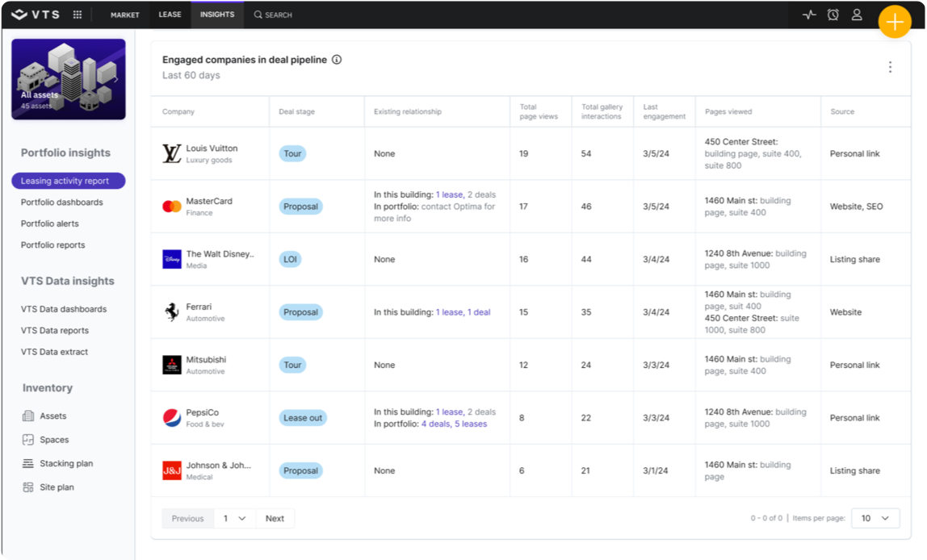Click the activity pulse icon
Image resolution: width=927 pixels, height=560 pixels.
[809, 15]
